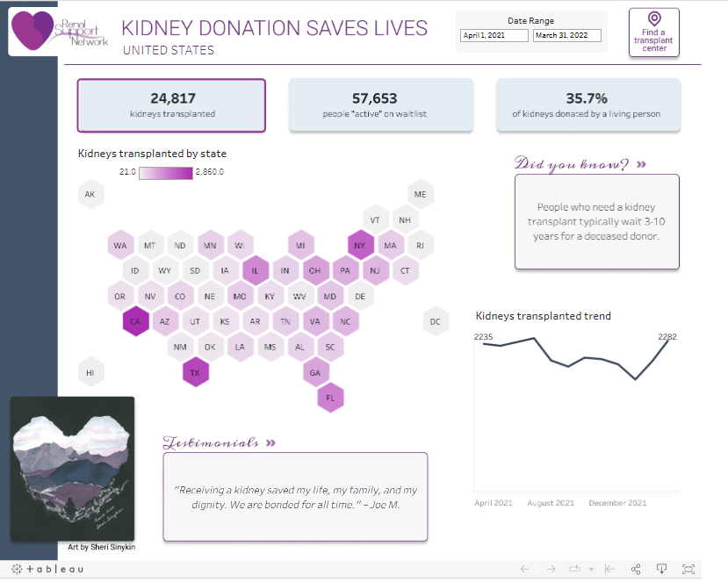Click the download icon in toolbar
Image resolution: width=728 pixels, height=582 pixels.
663,569
